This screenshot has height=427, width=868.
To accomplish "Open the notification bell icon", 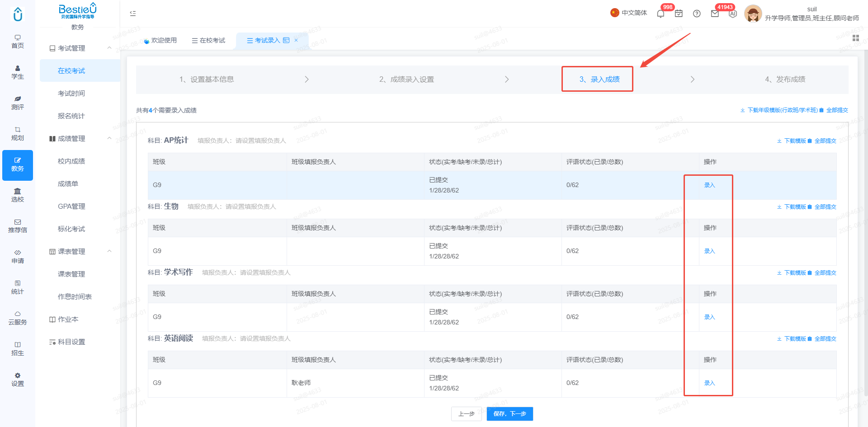I will (x=660, y=14).
